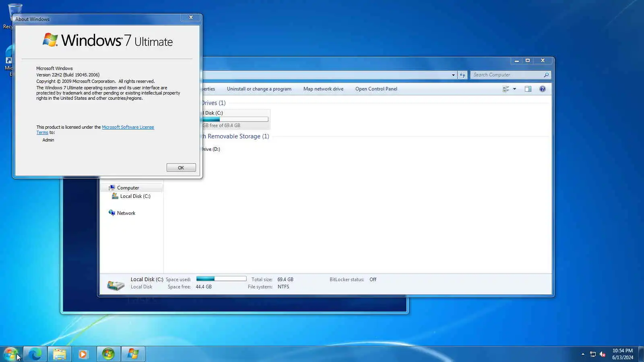Click the Total size value in details pane

[x=285, y=280]
